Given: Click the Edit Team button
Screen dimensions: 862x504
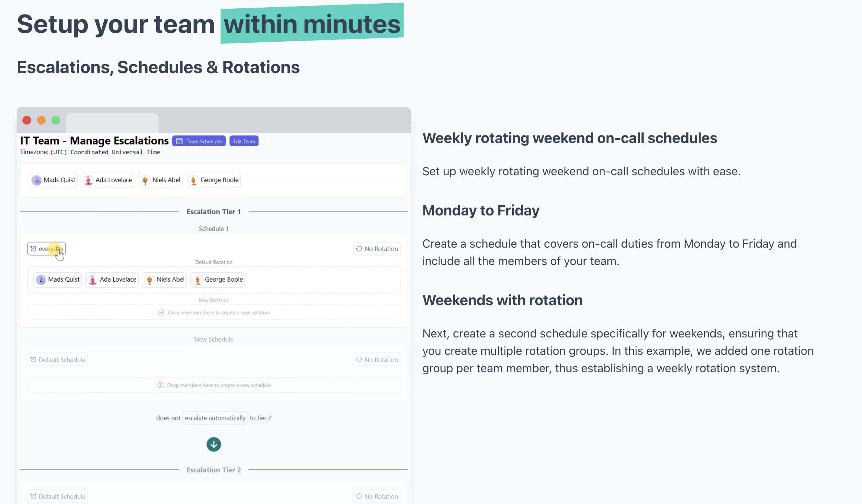Looking at the screenshot, I should [244, 141].
